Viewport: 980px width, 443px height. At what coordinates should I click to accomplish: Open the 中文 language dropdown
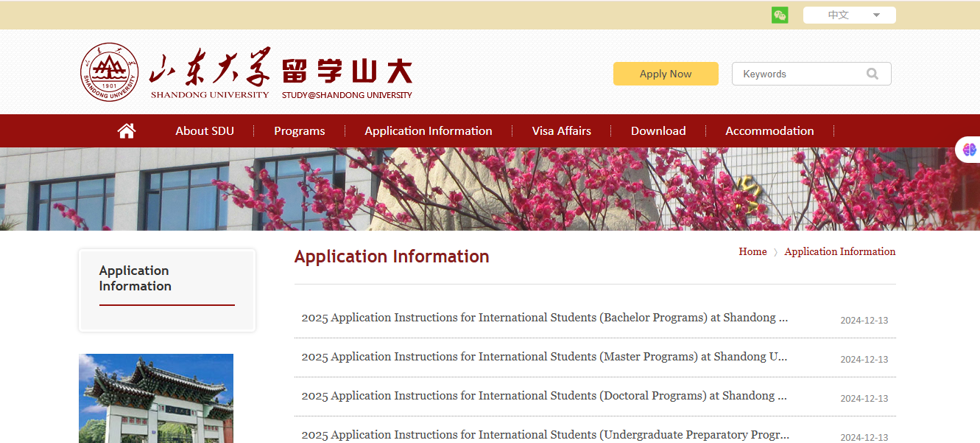pos(839,15)
